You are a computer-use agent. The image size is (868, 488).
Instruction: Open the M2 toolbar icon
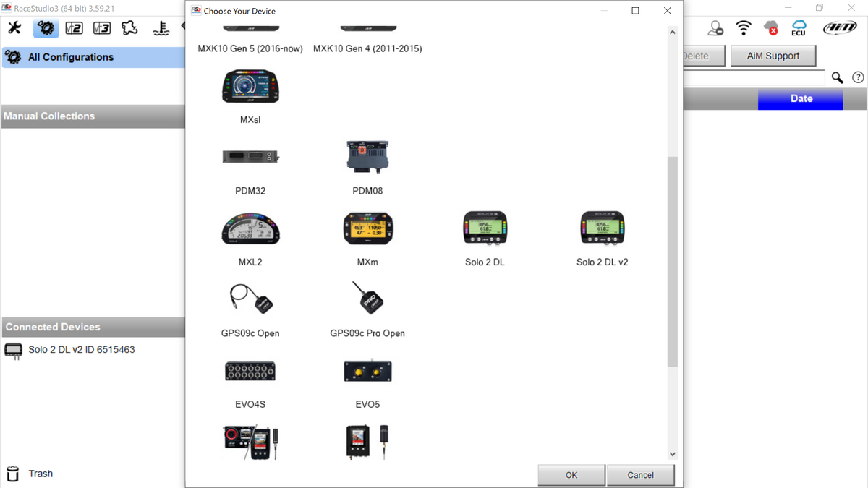[x=74, y=28]
